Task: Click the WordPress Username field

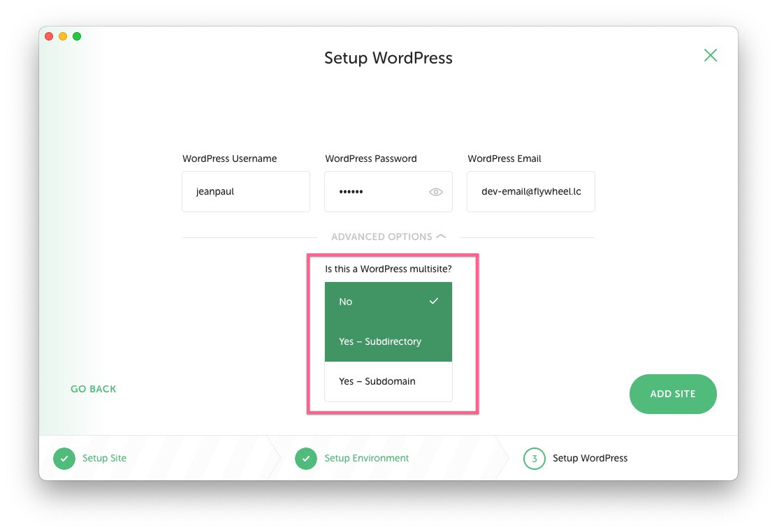Action: tap(246, 192)
